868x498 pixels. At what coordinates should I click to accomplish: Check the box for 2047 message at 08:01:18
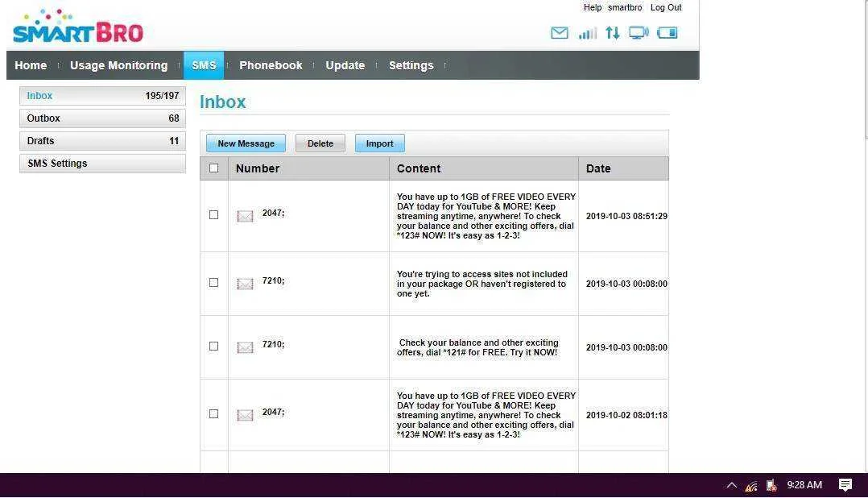click(x=213, y=414)
